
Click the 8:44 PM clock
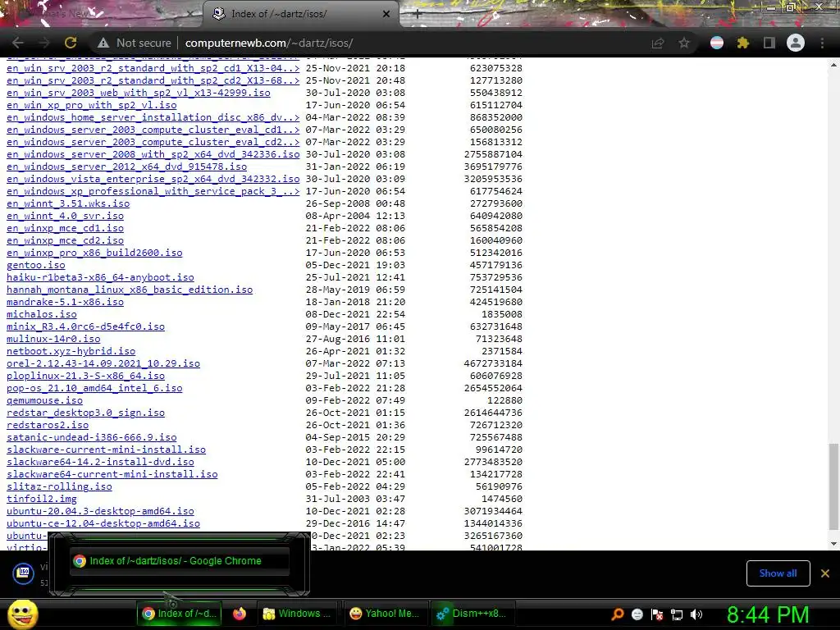tap(768, 614)
